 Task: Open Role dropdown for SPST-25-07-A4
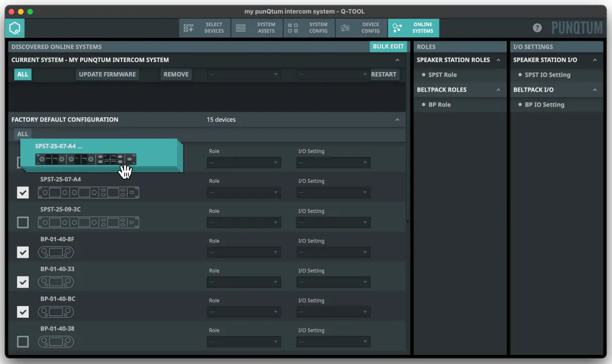click(244, 192)
